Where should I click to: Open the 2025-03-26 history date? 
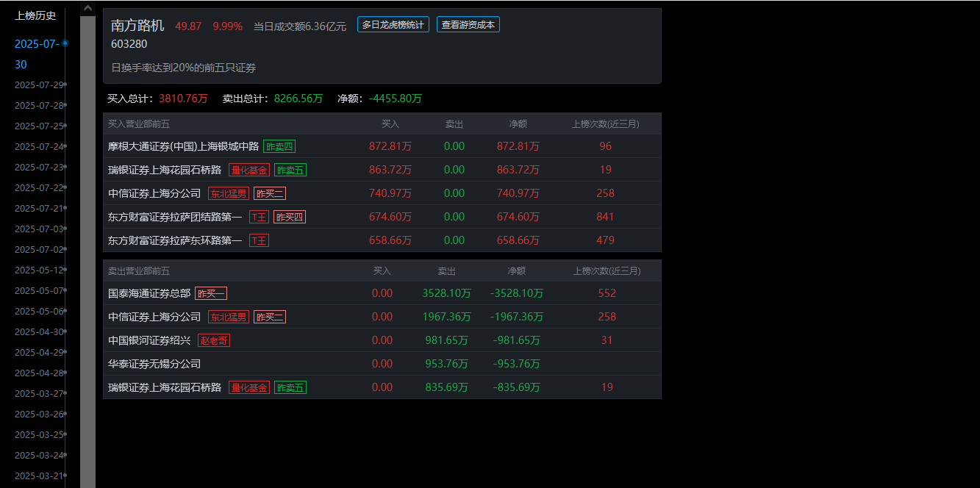[39, 414]
